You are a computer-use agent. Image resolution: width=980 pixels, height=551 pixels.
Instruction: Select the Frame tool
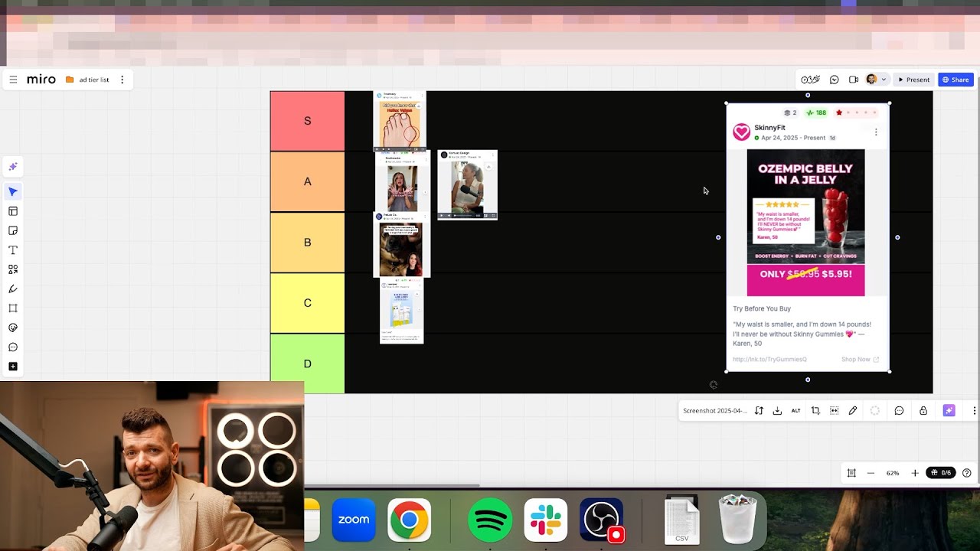pyautogui.click(x=13, y=308)
